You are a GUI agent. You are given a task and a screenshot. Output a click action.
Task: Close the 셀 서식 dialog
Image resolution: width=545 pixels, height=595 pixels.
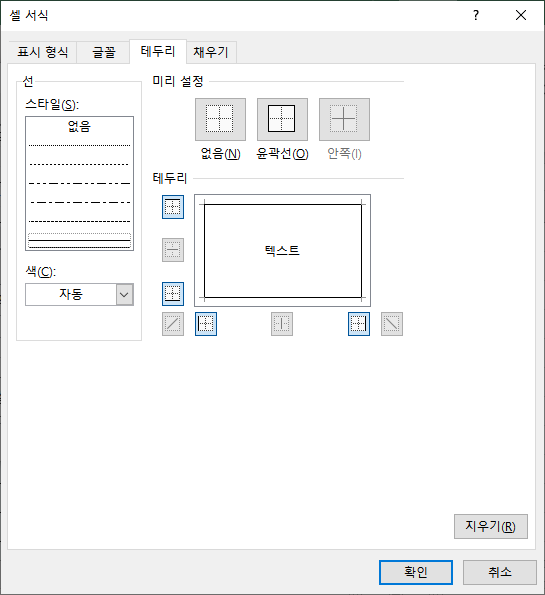(521, 15)
